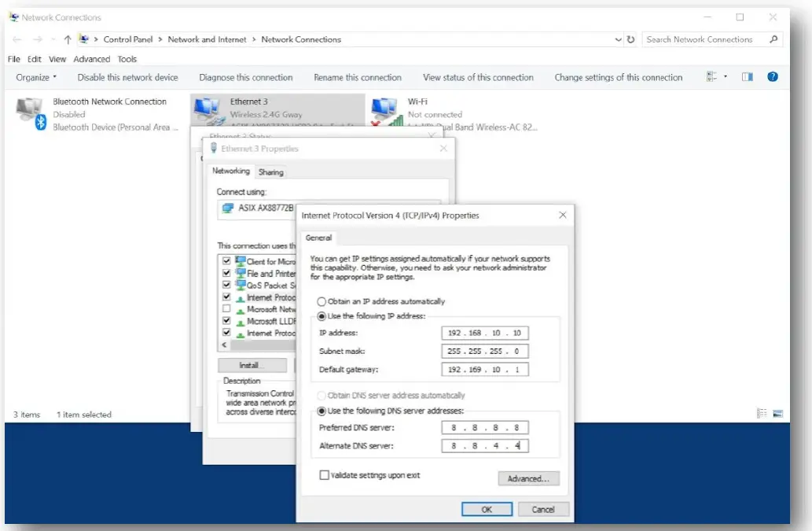Image resolution: width=812 pixels, height=531 pixels.
Task: Select the Wi-Fi adapter icon
Action: (384, 112)
